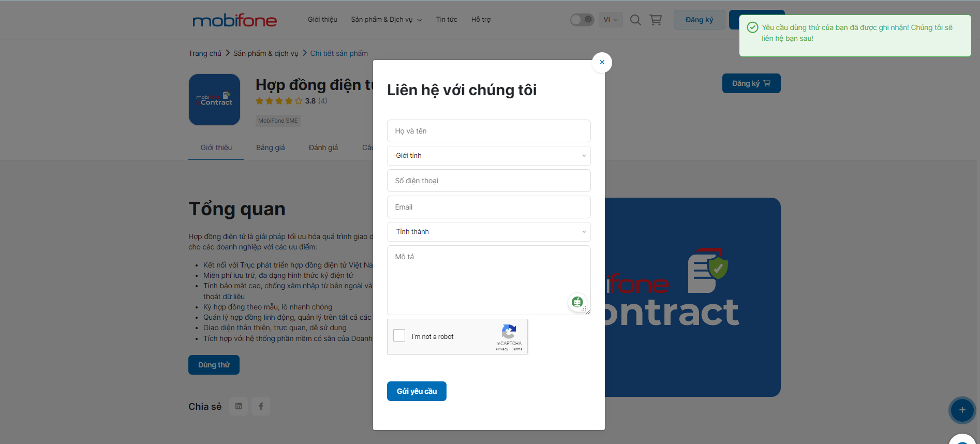Focus the Họ và tên field
980x444 pixels.
[489, 131]
